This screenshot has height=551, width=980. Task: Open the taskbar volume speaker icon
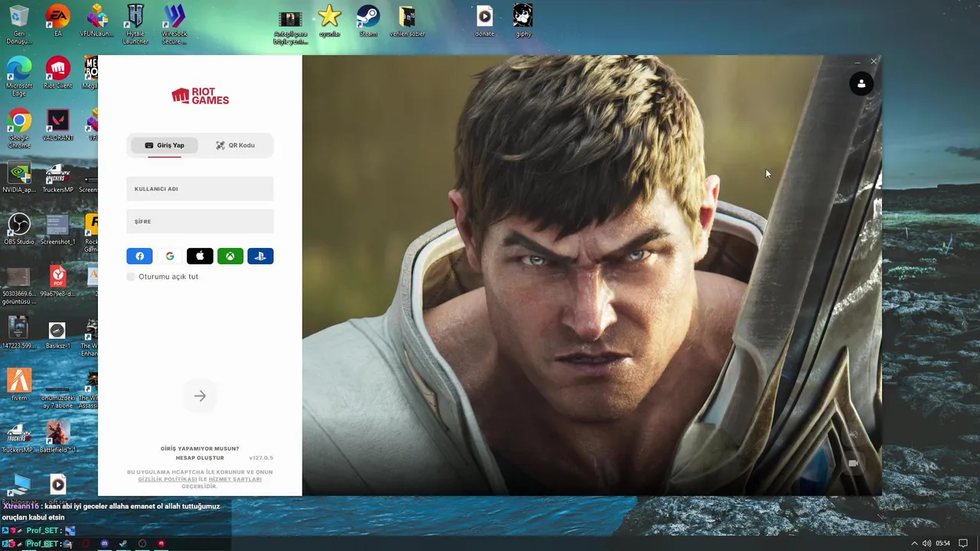tap(927, 543)
